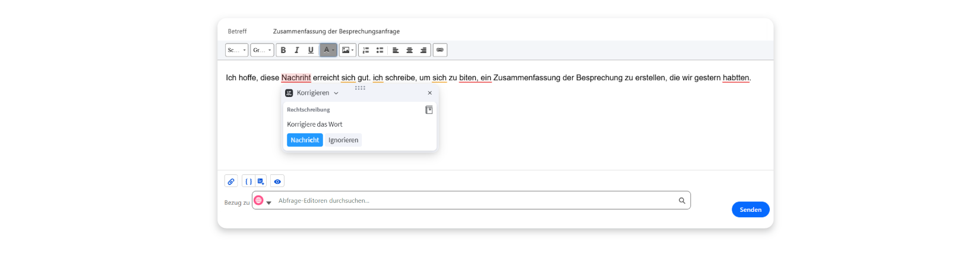The width and height of the screenshot is (980, 263).
Task: Attach a file with paperclip icon
Action: point(231,181)
